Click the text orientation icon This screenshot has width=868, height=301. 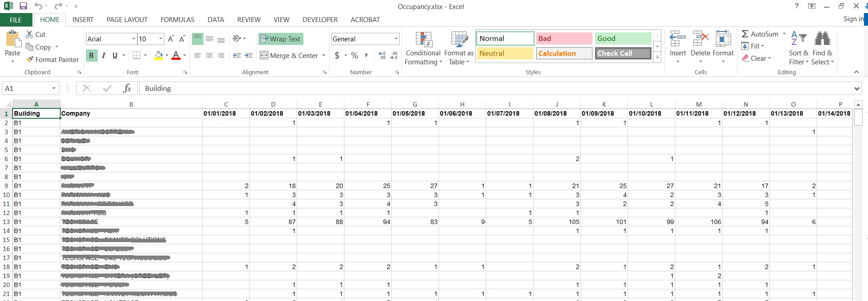click(x=237, y=39)
